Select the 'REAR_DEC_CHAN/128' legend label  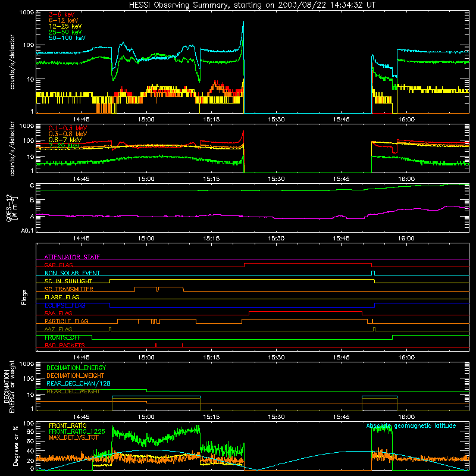79,383
